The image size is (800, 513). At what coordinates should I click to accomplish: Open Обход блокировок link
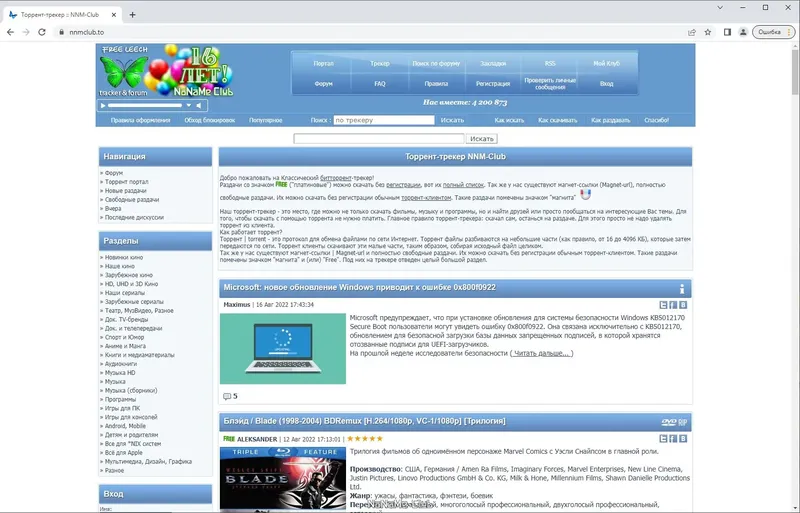[210, 120]
